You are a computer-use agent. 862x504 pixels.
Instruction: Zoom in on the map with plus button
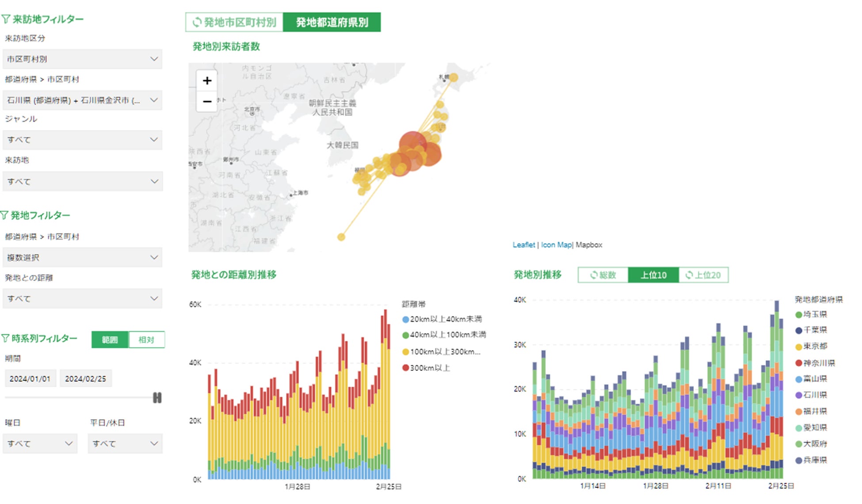pyautogui.click(x=207, y=81)
